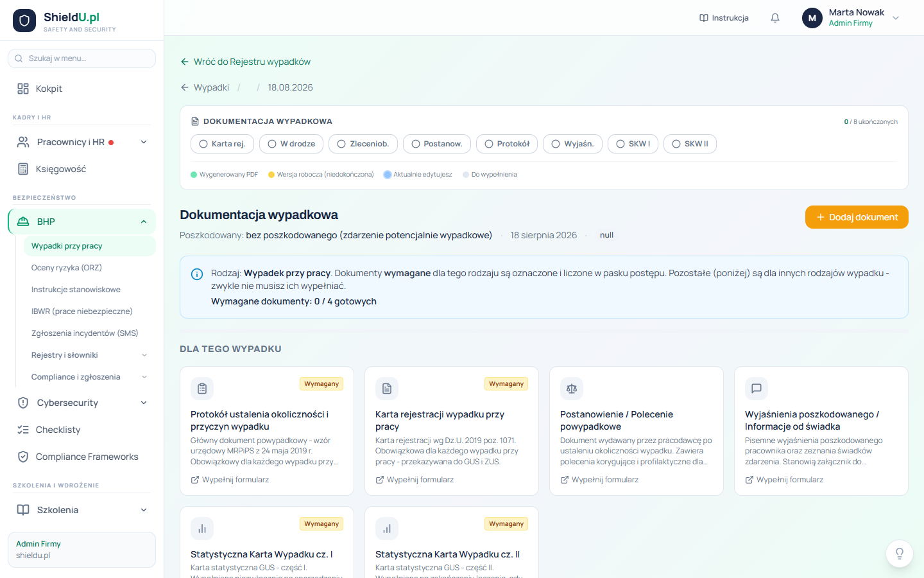The width and height of the screenshot is (924, 578).
Task: Expand the Szkolenia section
Action: click(81, 510)
